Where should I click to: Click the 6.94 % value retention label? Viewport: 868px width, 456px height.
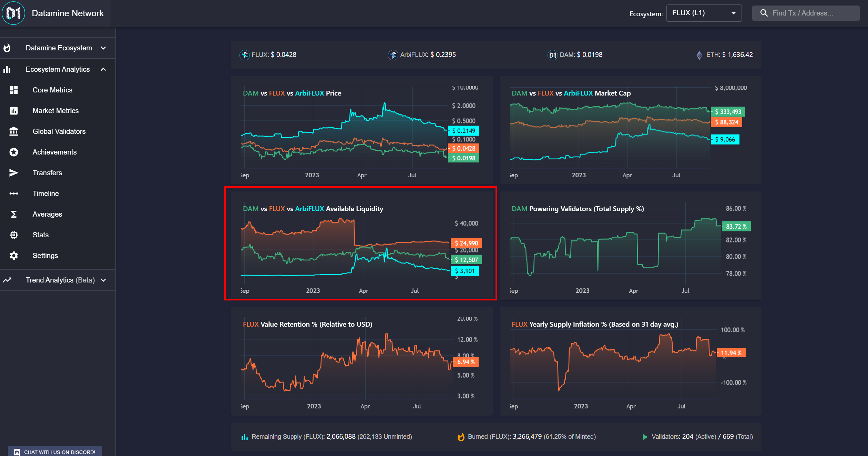click(466, 362)
